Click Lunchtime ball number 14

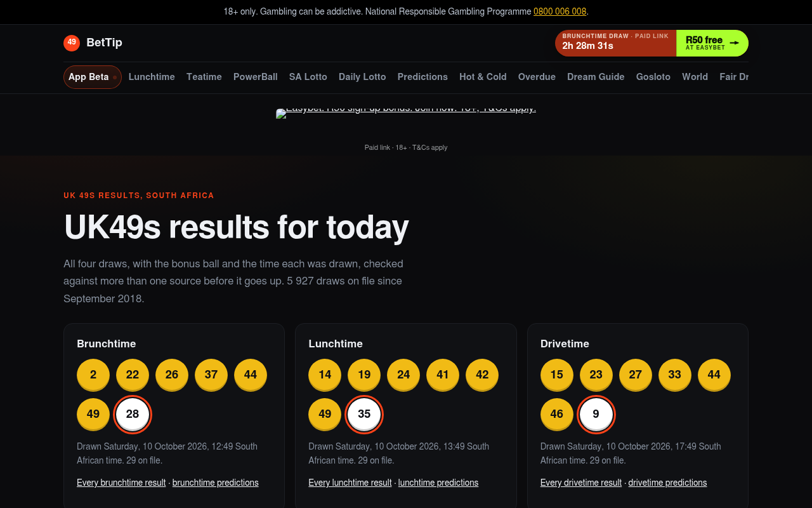[x=325, y=375]
